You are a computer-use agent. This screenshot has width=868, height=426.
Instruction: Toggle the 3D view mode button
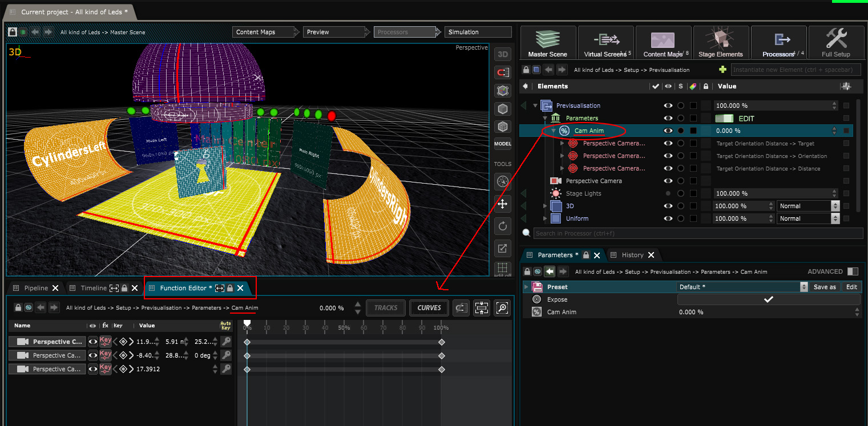click(503, 55)
